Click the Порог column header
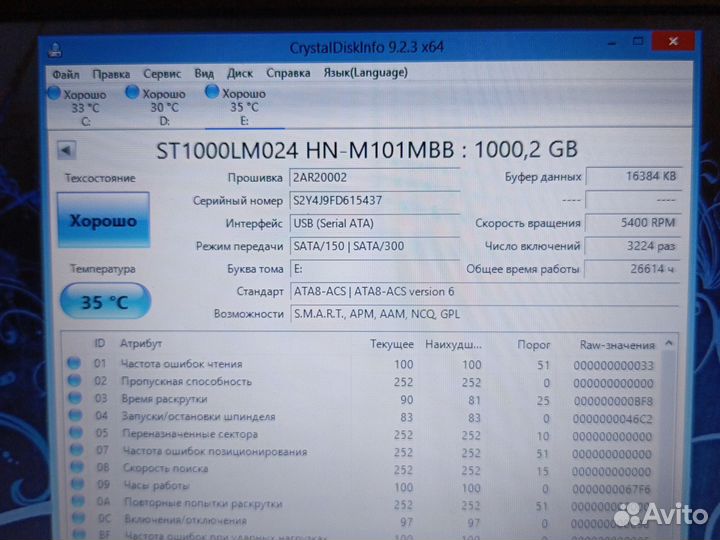This screenshot has width=720, height=540. tap(533, 345)
